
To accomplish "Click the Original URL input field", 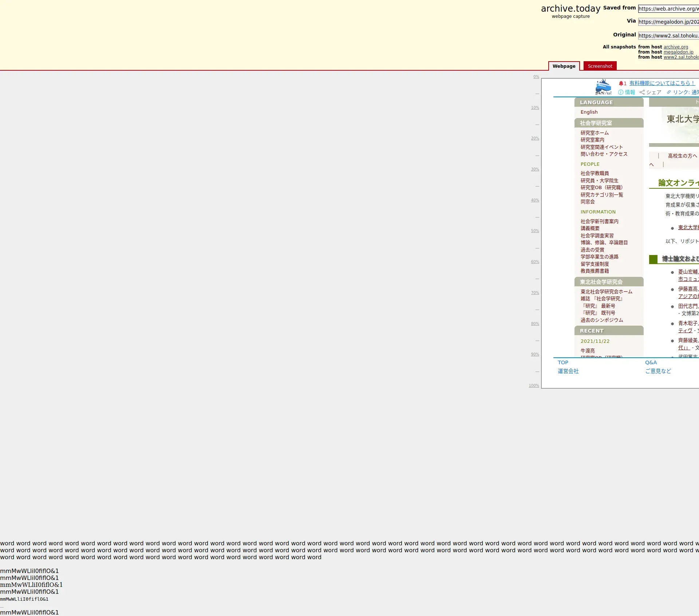I will (x=668, y=36).
